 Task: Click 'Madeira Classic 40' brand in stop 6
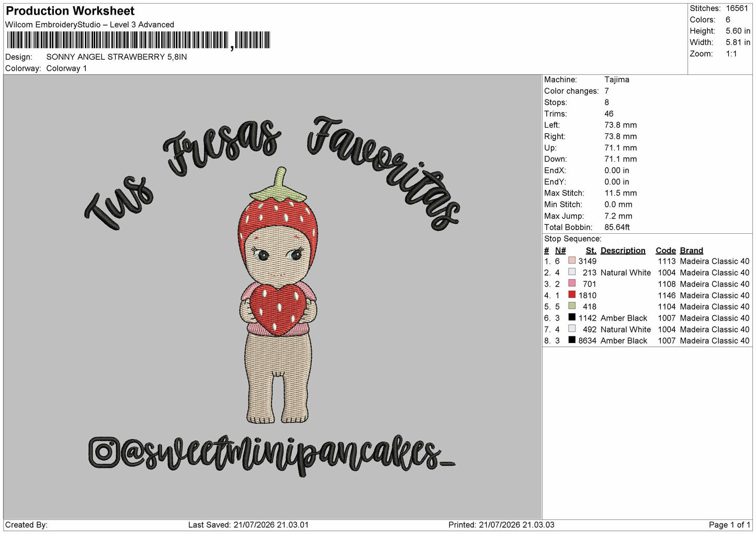tap(715, 319)
